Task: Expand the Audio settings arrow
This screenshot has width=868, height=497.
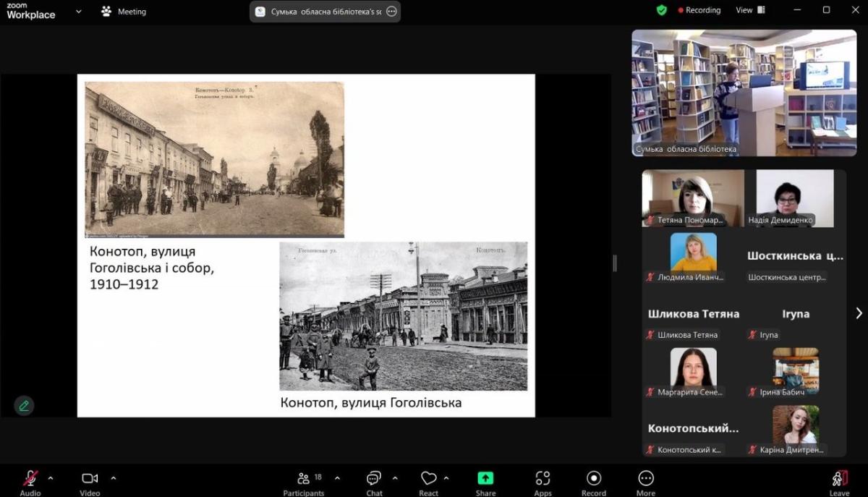Action: tap(51, 478)
